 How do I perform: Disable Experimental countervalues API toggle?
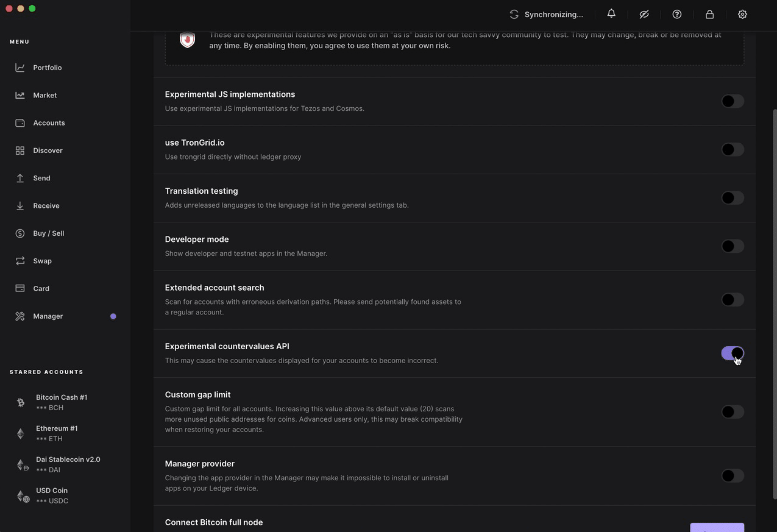tap(732, 353)
